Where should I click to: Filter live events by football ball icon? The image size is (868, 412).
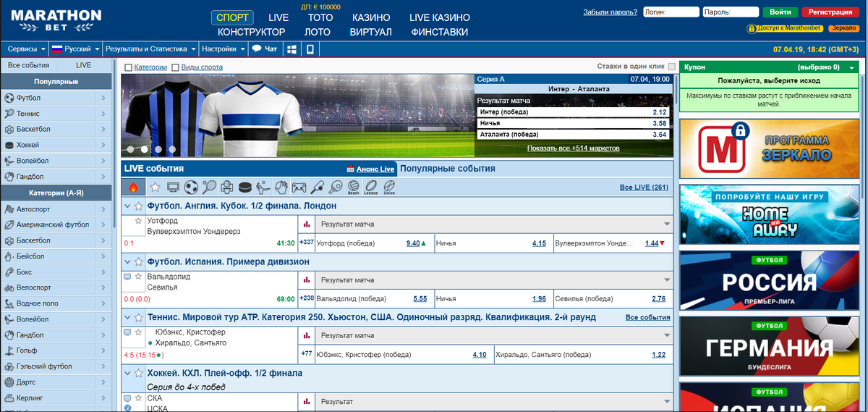192,187
